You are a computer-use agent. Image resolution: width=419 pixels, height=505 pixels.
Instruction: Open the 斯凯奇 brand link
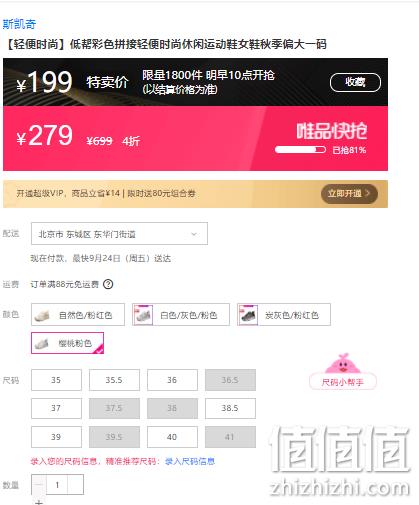coord(19,24)
